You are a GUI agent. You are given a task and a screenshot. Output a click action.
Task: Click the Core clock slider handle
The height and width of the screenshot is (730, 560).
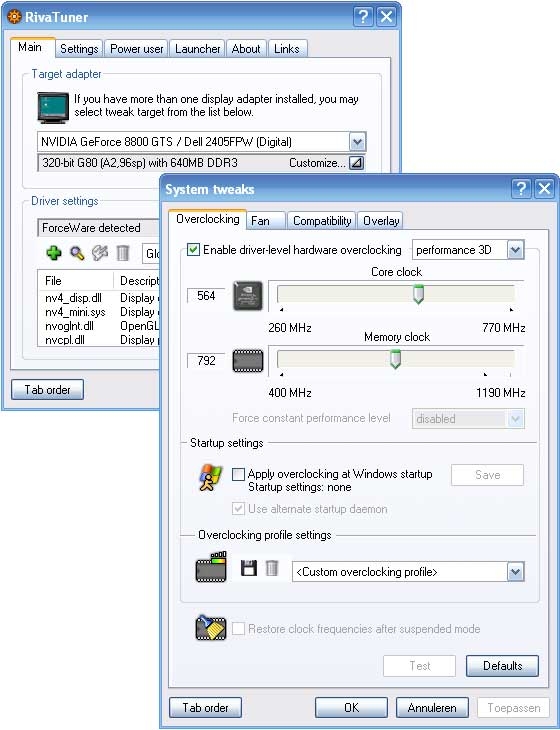[418, 294]
